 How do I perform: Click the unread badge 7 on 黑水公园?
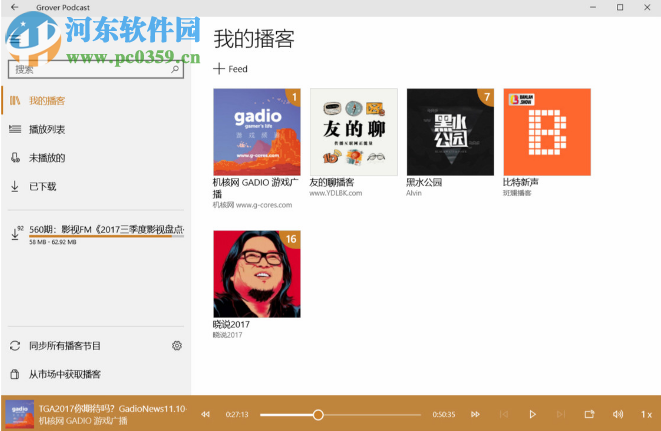coord(487,97)
